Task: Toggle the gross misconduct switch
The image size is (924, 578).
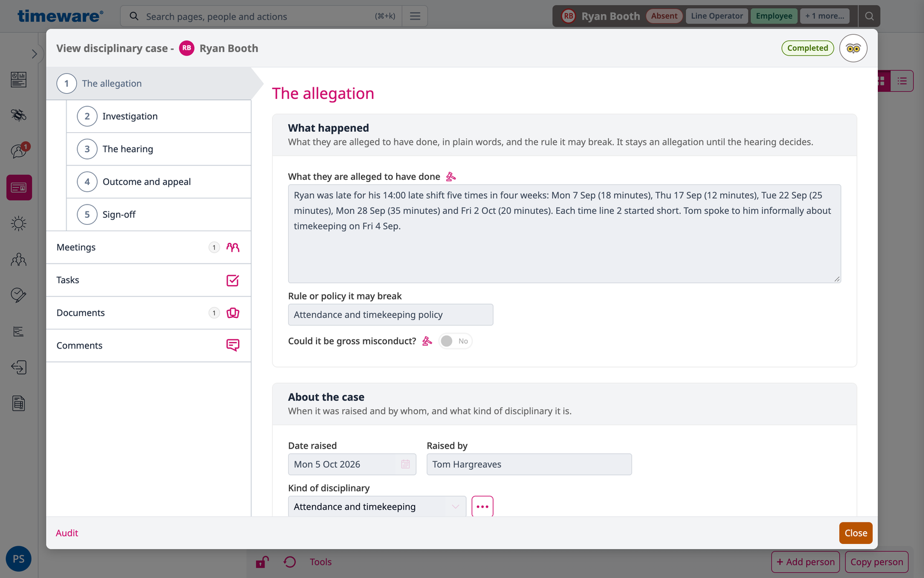Action: [x=455, y=341]
